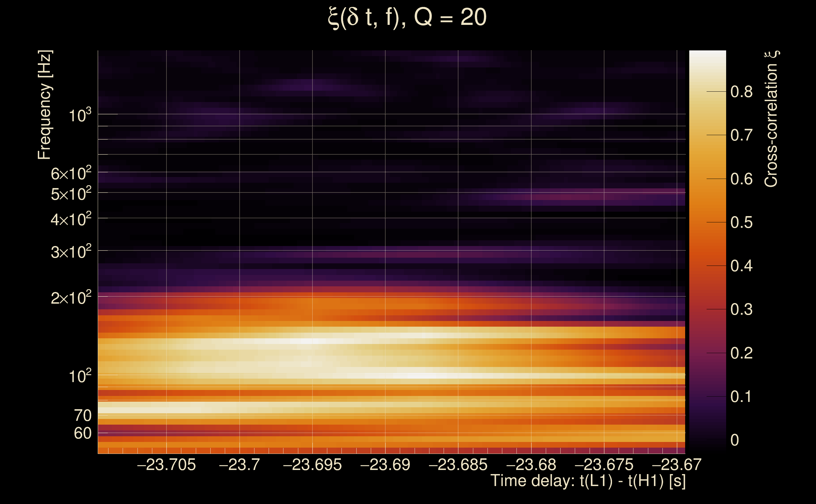Click the 0 value at the colorbar bottom
This screenshot has height=504, width=816.
(735, 440)
